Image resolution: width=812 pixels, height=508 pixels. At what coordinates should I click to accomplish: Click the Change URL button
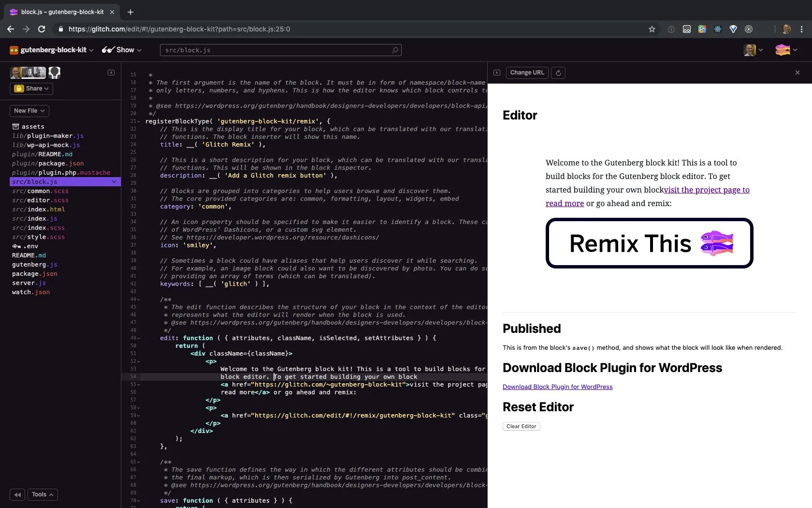[x=527, y=73]
